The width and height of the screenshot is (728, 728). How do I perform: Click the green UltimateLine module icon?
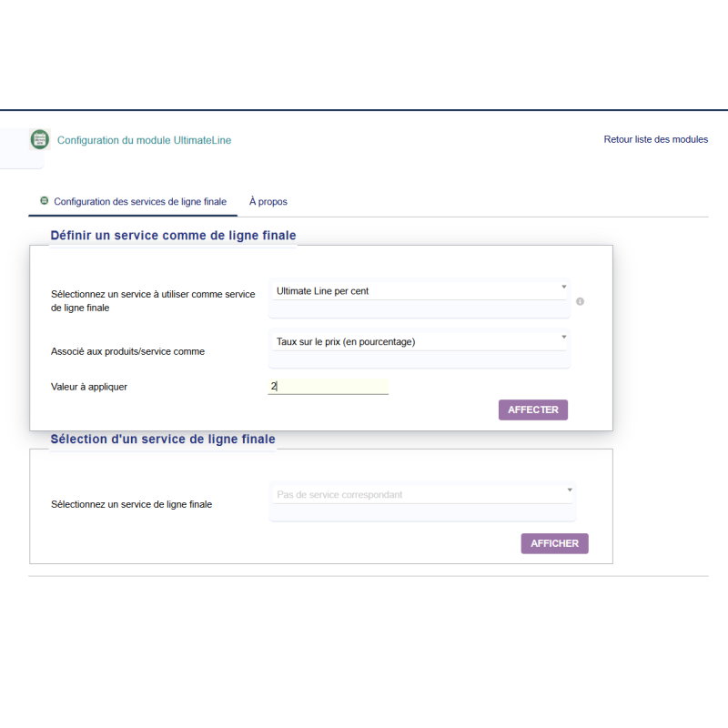point(40,140)
